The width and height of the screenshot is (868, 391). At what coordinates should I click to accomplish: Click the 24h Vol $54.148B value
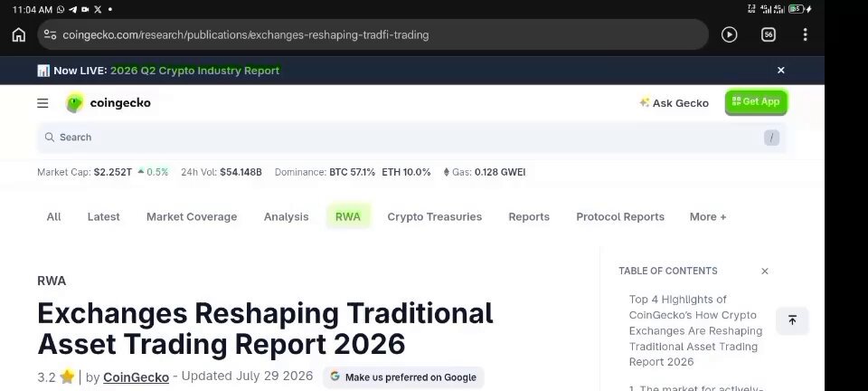[241, 172]
